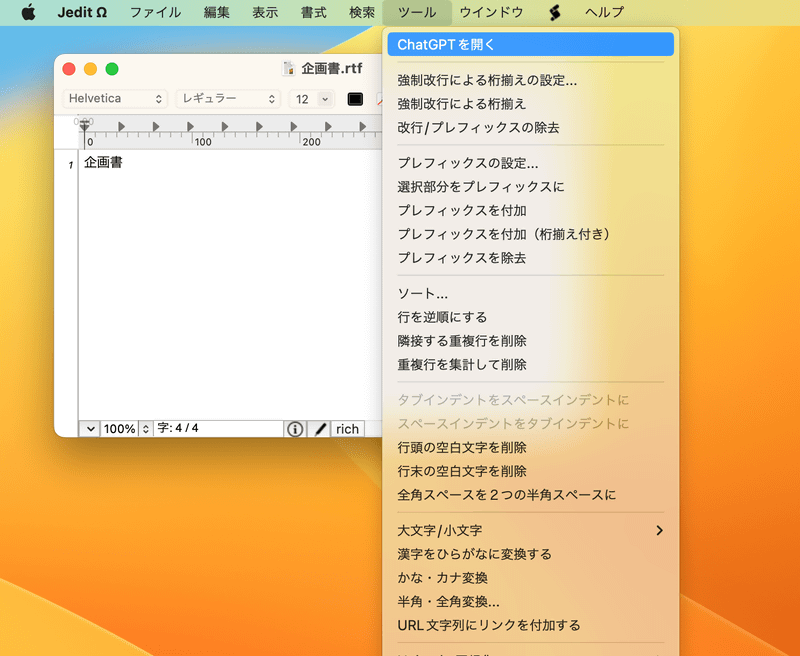Open the Apple logo menu
Viewport: 800px width, 656px height.
click(x=27, y=13)
